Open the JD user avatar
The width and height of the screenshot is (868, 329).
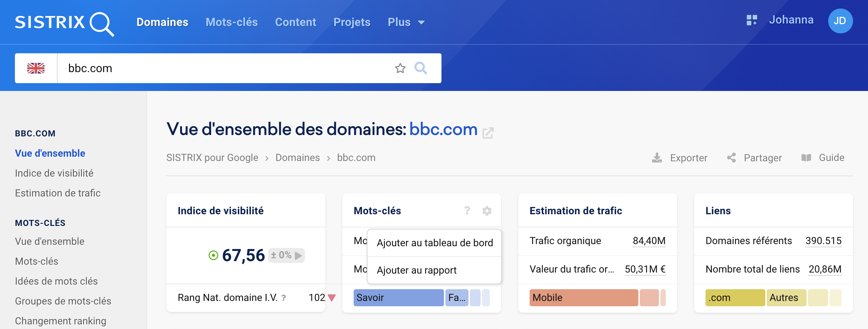coord(840,21)
